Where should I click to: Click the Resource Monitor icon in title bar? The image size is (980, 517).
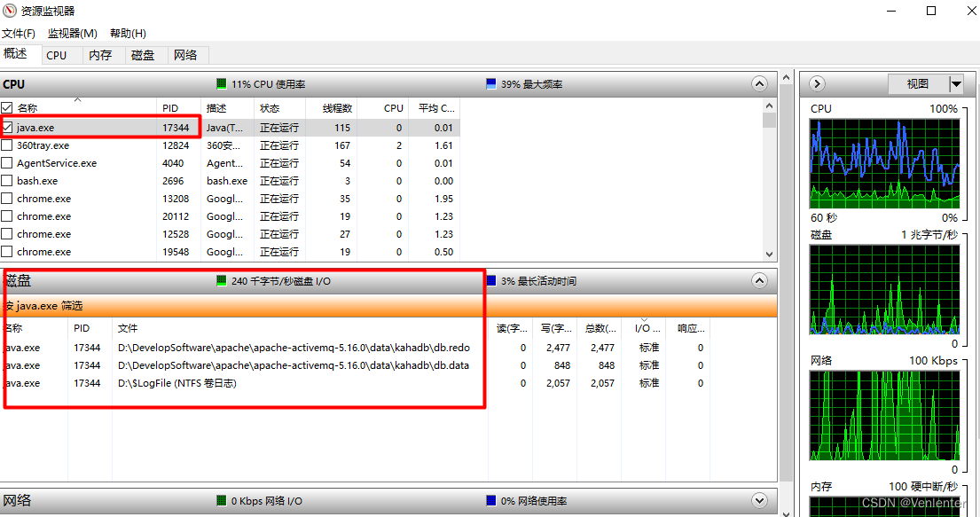11,11
